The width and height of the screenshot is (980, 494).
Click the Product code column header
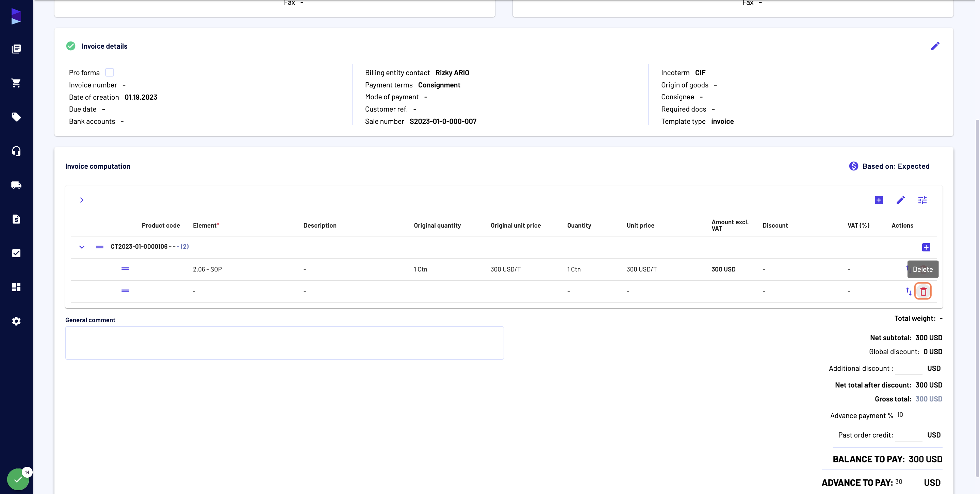(161, 226)
